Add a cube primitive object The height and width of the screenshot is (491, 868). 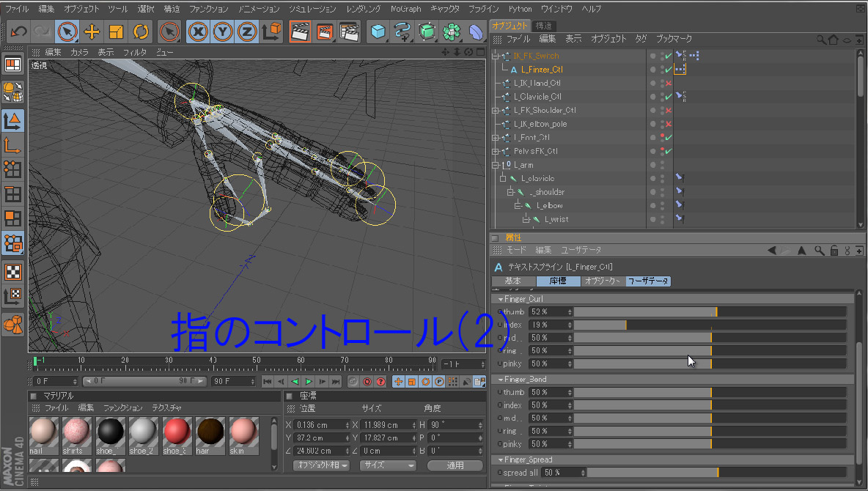tap(377, 32)
